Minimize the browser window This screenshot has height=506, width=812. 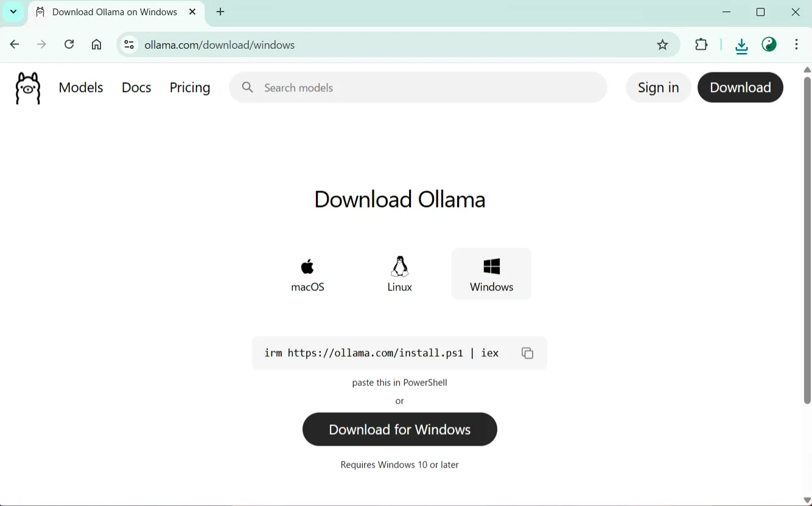click(x=726, y=12)
